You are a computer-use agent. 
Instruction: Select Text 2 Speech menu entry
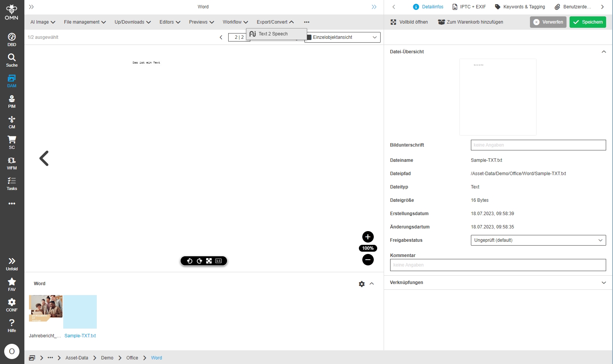pos(277,34)
